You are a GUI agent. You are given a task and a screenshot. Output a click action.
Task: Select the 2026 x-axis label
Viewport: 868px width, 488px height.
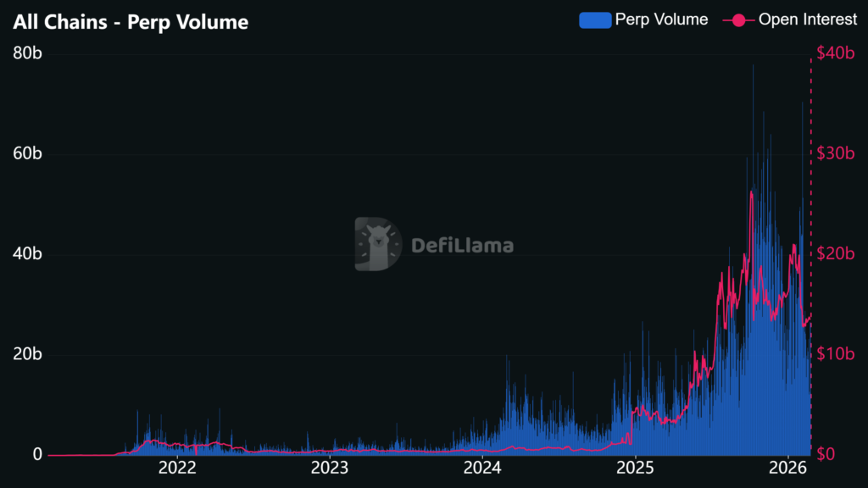(x=787, y=467)
